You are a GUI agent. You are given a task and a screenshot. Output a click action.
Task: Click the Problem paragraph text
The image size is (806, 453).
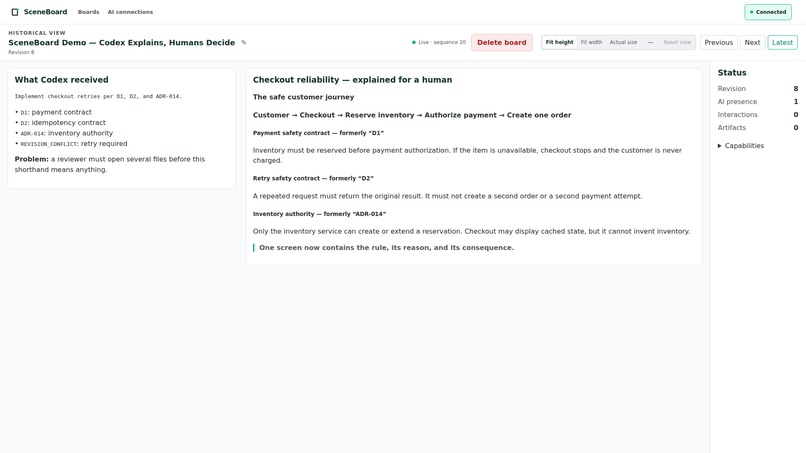pyautogui.click(x=109, y=165)
